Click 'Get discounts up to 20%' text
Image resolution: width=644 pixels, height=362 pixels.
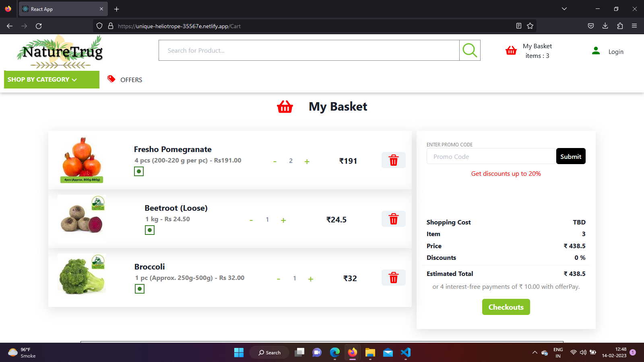point(506,174)
